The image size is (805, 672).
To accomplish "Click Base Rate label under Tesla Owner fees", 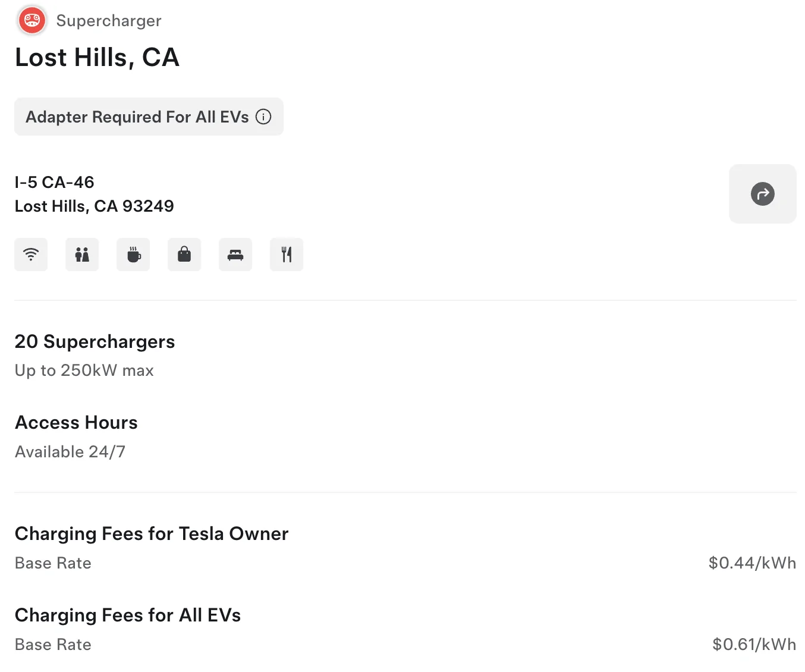I will pyautogui.click(x=53, y=563).
